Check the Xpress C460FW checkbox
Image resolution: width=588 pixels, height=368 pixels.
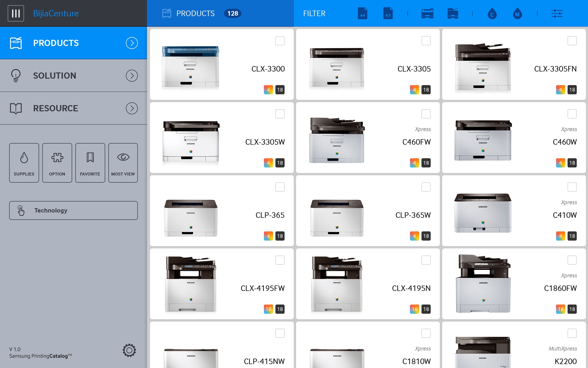pyautogui.click(x=426, y=114)
